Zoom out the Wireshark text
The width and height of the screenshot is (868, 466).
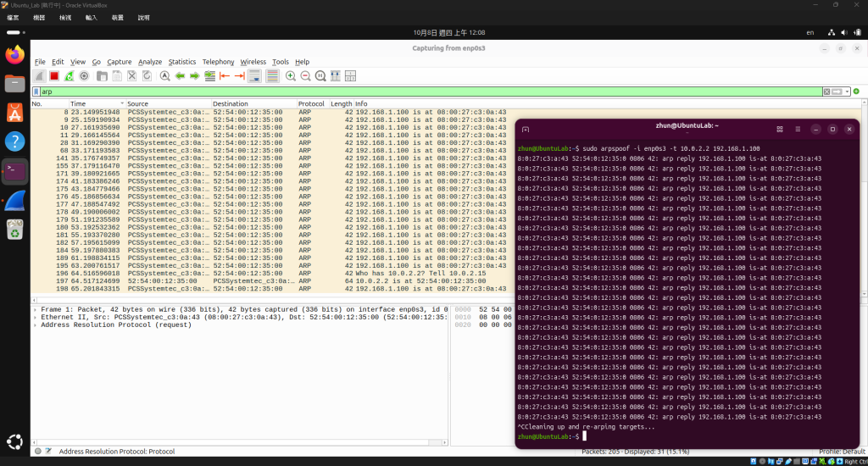[305, 76]
